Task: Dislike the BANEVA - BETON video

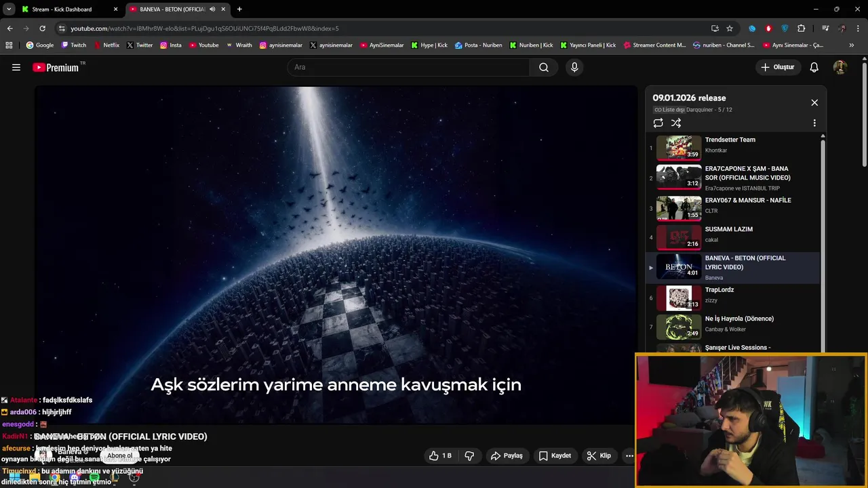Action: tap(469, 455)
